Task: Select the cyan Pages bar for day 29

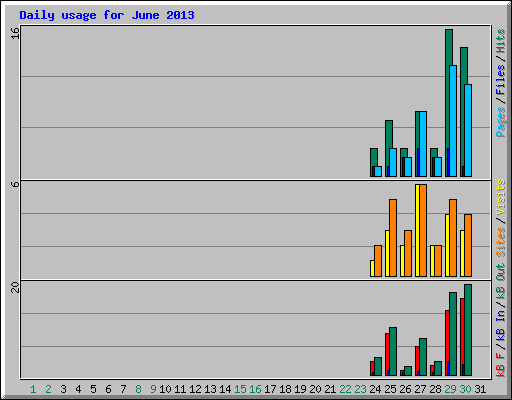Action: point(453,121)
